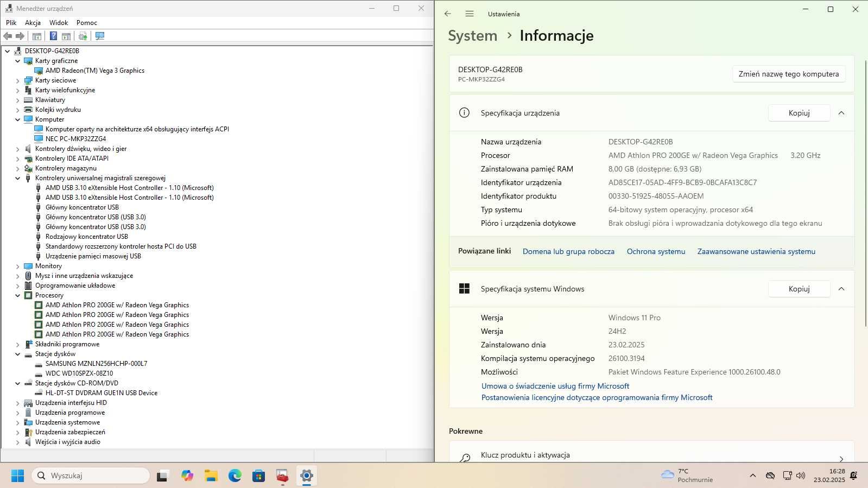Click Kopiuj for Specyfikacja systemu Windows

coord(799,289)
